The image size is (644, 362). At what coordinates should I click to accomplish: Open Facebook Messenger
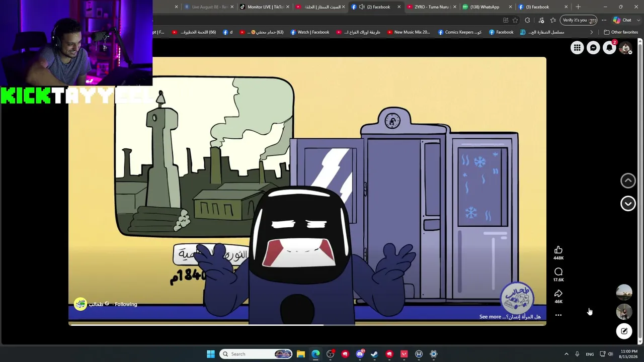pos(593,48)
